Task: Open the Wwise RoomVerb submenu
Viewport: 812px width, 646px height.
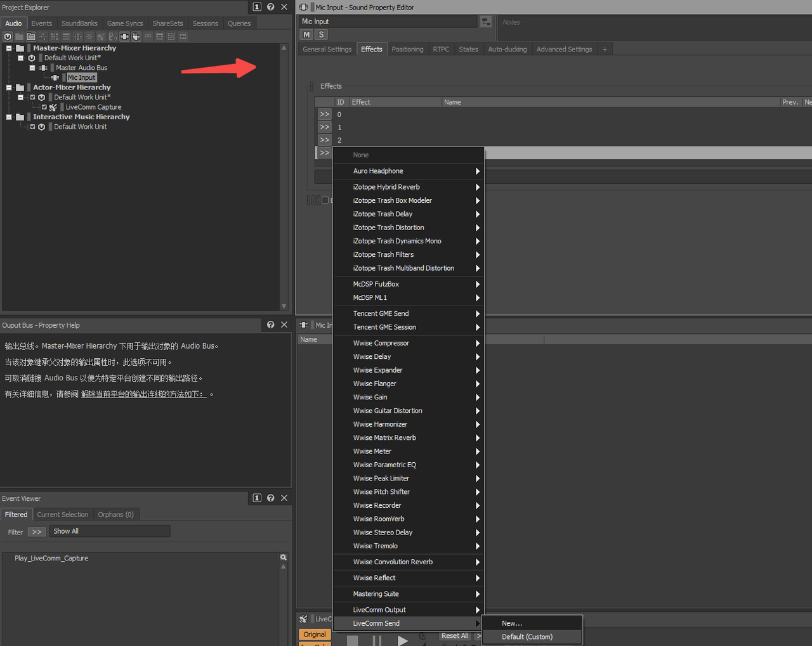Action: [x=409, y=519]
